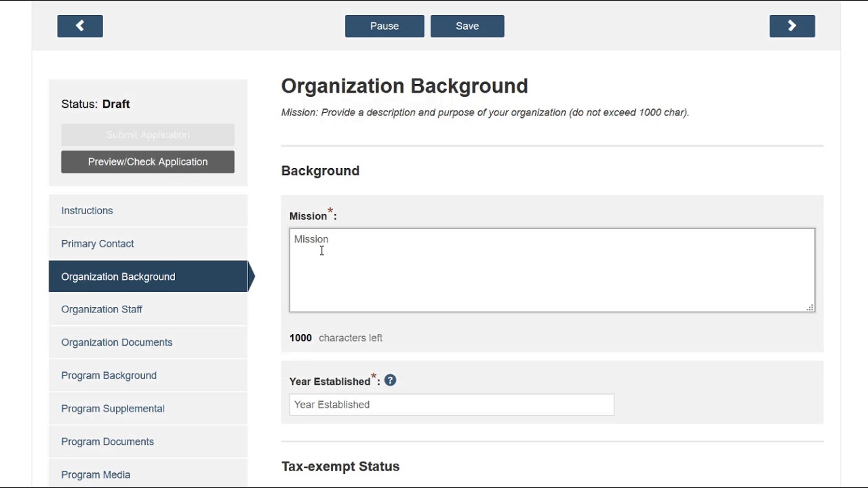The image size is (868, 488).
Task: Select Organization Background sidebar item
Action: pos(119,277)
